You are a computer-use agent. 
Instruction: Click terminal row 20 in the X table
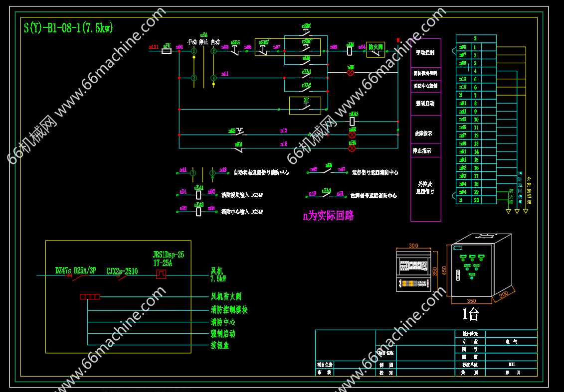(x=476, y=200)
